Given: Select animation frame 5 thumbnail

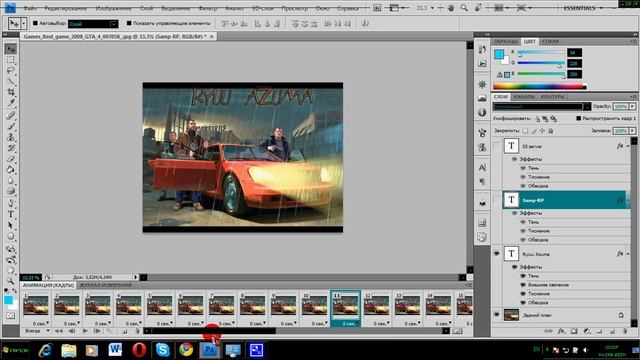Looking at the screenshot, I should (160, 306).
